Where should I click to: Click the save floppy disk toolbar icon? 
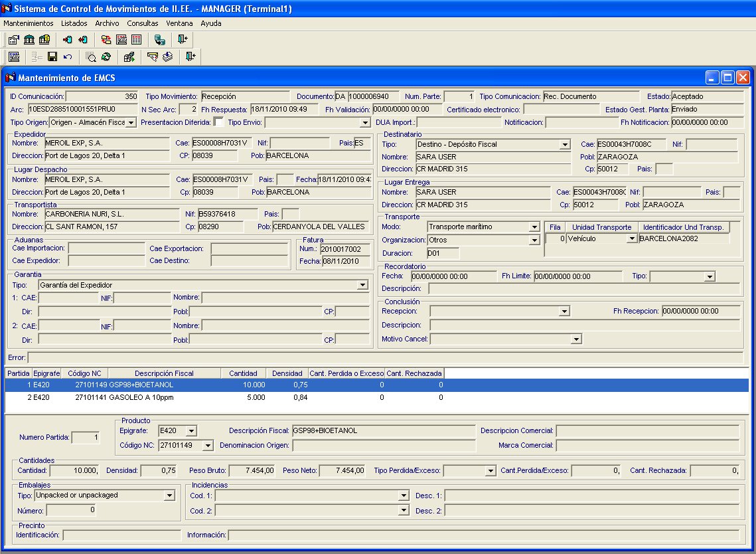click(x=52, y=57)
